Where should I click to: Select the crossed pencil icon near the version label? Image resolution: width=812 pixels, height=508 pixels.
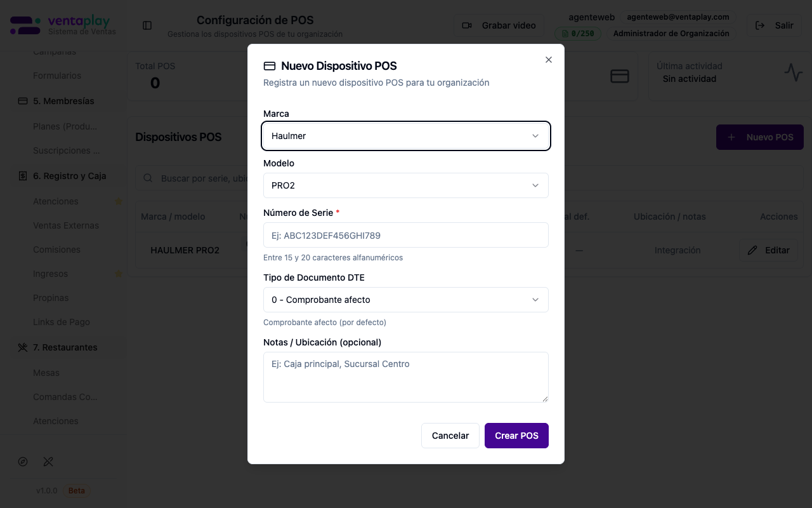[48, 462]
